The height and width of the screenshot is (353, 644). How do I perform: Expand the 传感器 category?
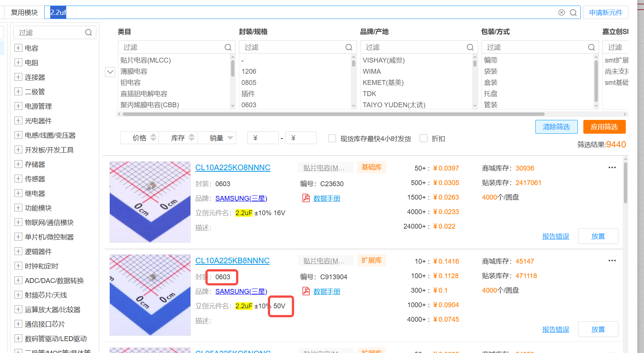pyautogui.click(x=18, y=178)
